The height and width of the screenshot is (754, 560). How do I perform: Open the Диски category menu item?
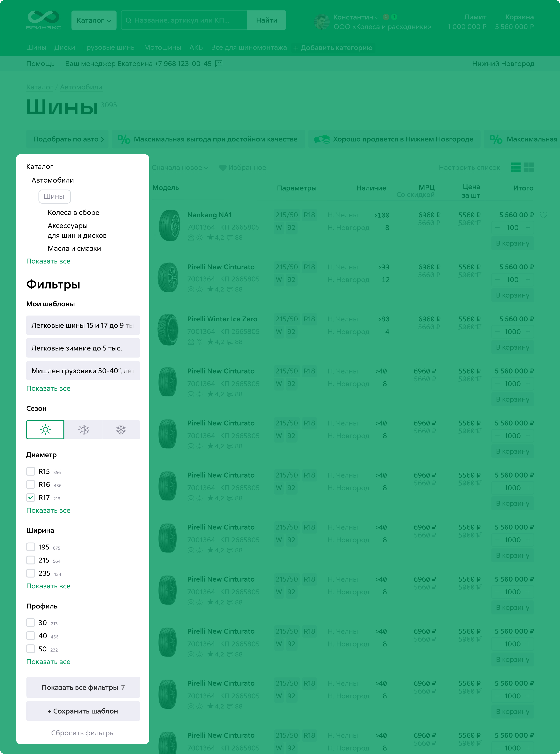coord(64,47)
